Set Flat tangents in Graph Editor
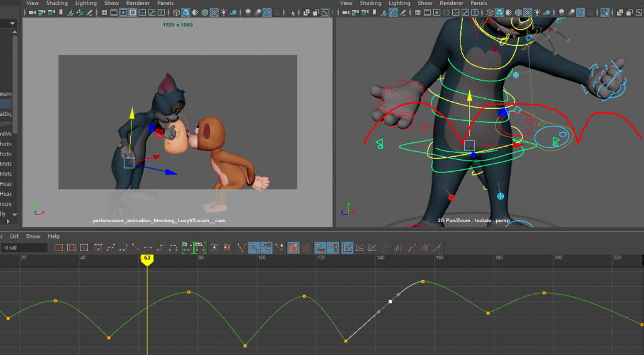Screen dimensions: 644x355 [148, 248]
